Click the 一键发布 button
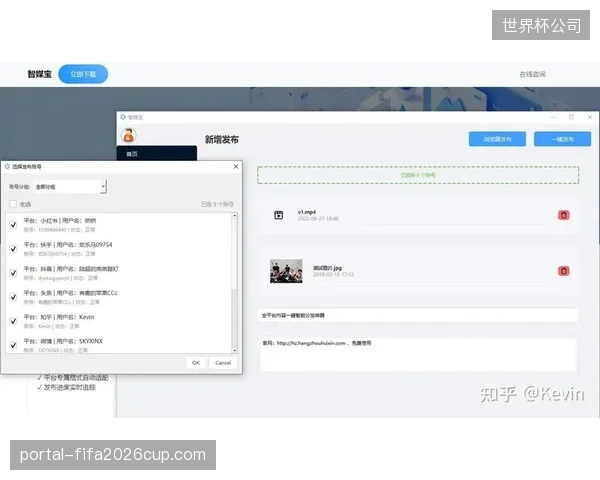Image resolution: width=600 pixels, height=480 pixels. click(562, 139)
